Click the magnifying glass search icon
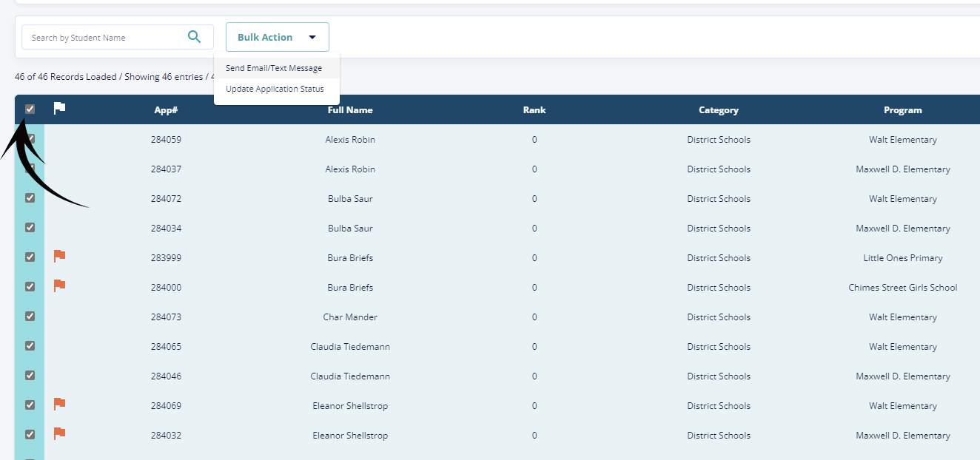This screenshot has width=980, height=460. (194, 37)
